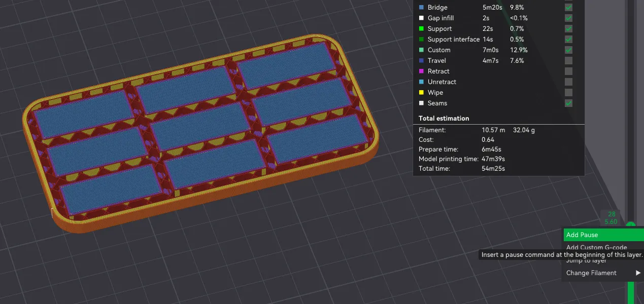Uncheck the Gap infill visibility checkbox
The image size is (644, 304).
tap(569, 18)
